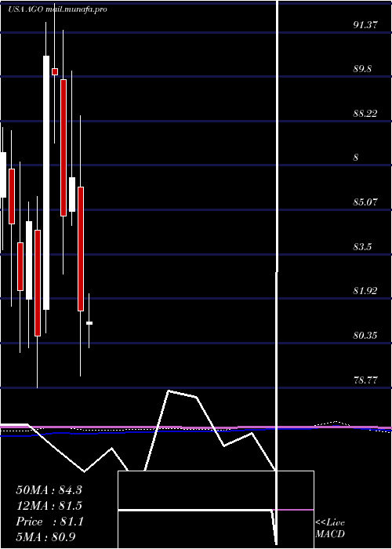Click the last small white doji candlestick
The width and height of the screenshot is (392, 549).
(x=89, y=323)
